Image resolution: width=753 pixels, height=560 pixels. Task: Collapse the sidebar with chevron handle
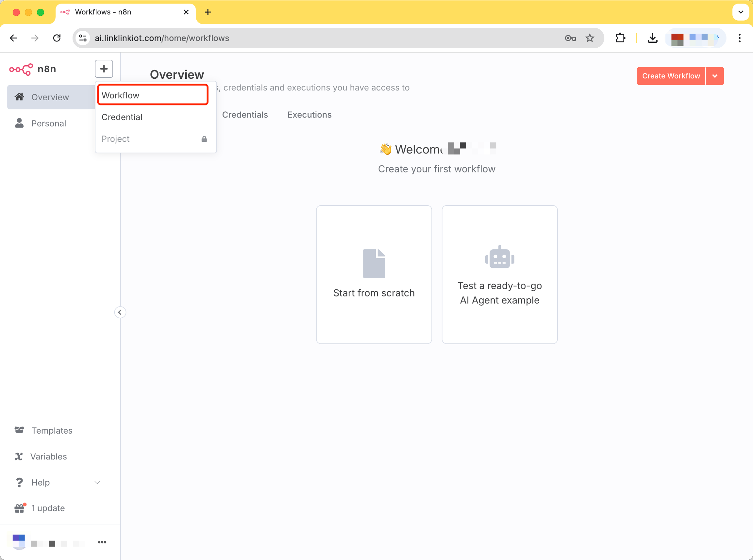(120, 312)
